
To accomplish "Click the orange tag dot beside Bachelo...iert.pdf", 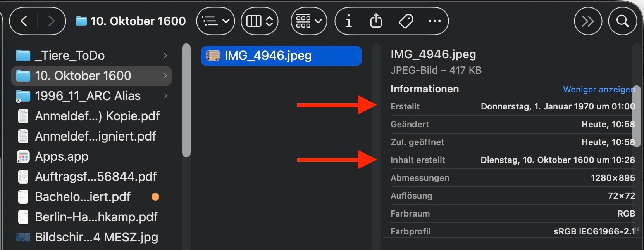I will click(x=155, y=197).
